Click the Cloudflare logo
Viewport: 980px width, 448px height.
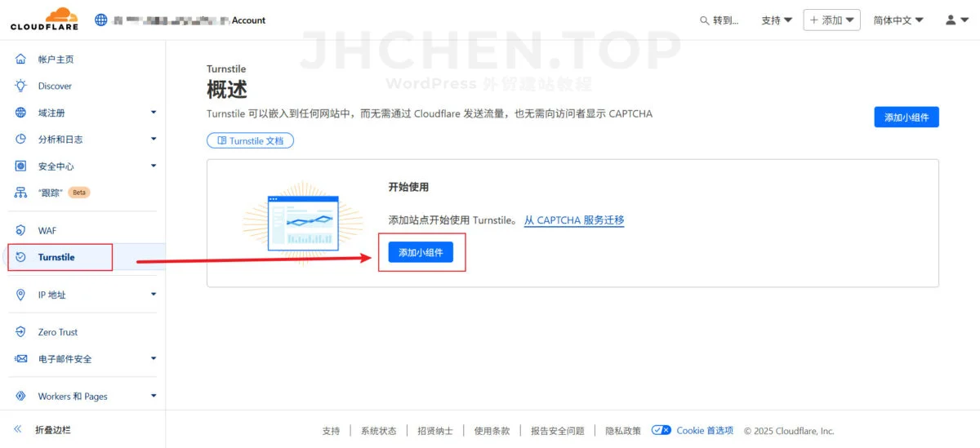point(44,19)
